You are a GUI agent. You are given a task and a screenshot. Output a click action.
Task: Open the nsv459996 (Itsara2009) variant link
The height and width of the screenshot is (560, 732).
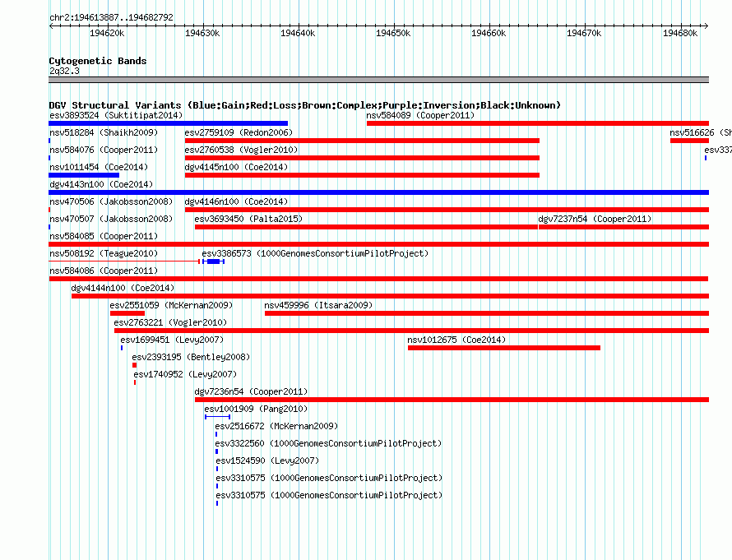coord(318,305)
